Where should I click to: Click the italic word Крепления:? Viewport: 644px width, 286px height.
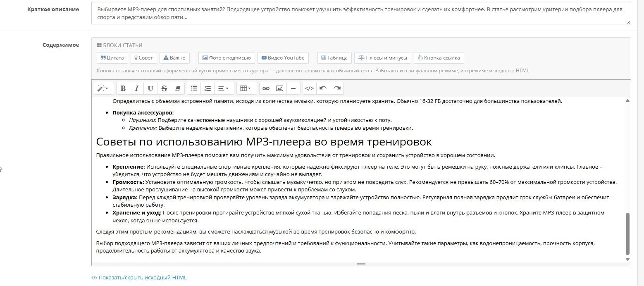pyautogui.click(x=143, y=128)
